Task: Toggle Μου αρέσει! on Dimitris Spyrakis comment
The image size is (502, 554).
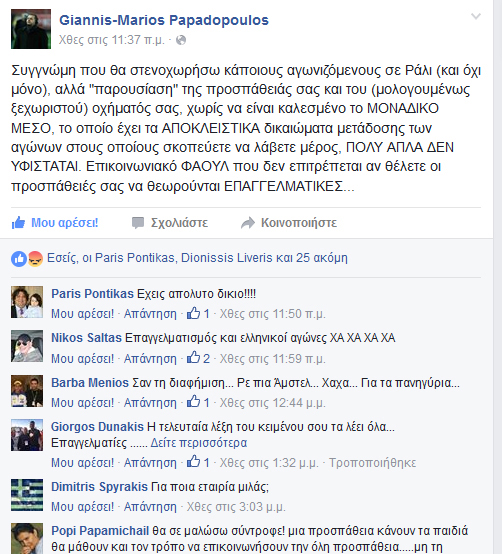Action: (x=82, y=507)
